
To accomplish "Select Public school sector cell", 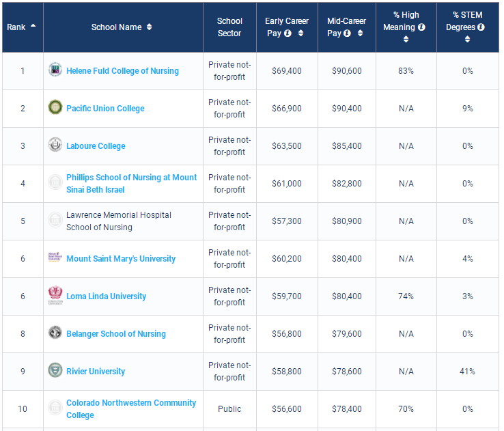I will [x=229, y=409].
